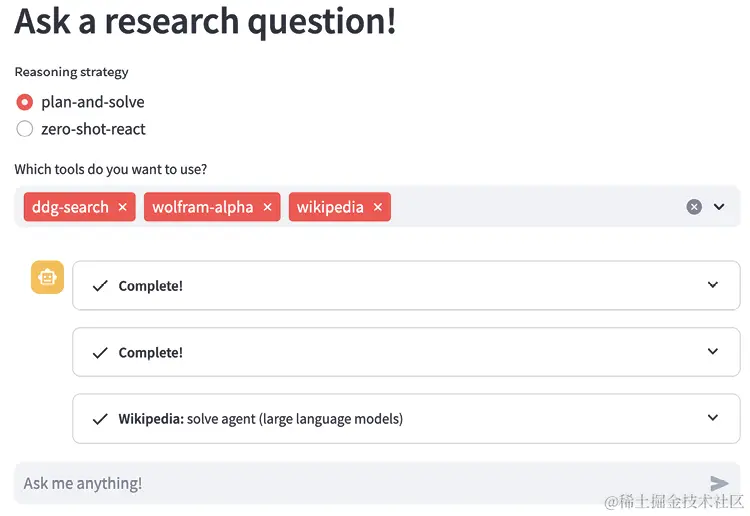Expand the Wikipedia step chevron

pos(713,418)
